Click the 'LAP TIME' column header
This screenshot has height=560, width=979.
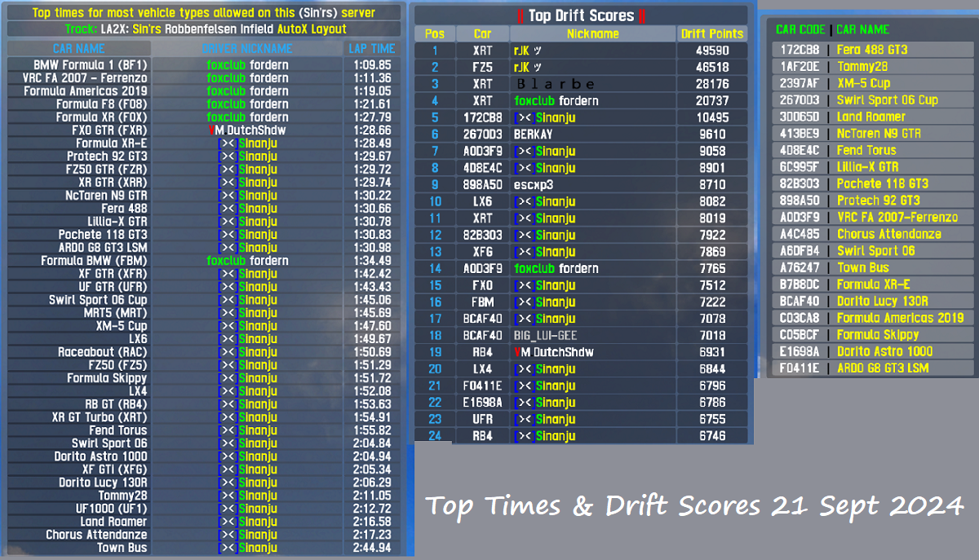[x=371, y=49]
